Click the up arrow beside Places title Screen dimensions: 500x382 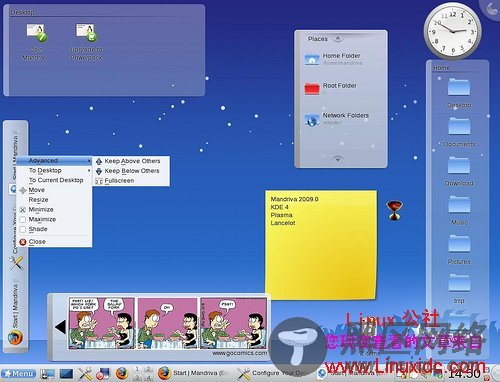[x=338, y=39]
